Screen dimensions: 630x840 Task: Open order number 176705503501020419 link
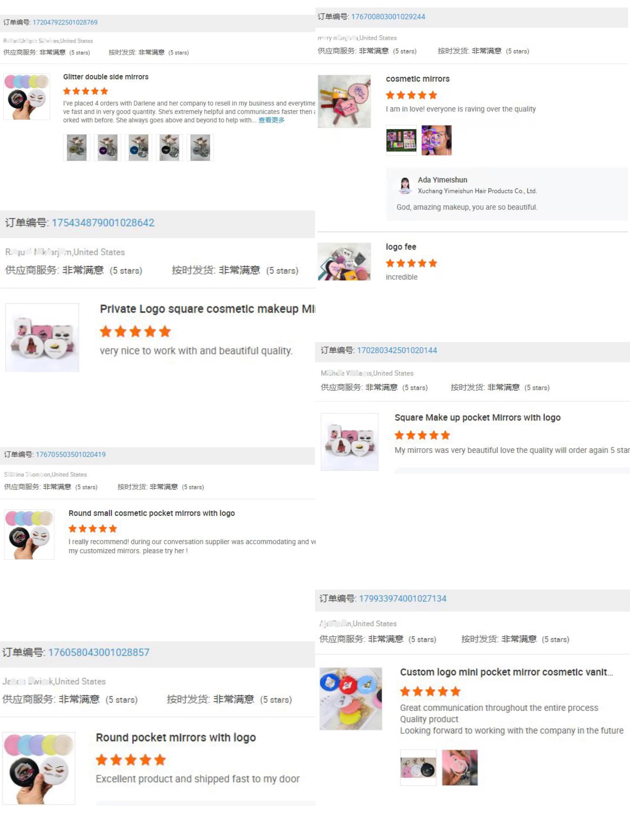point(71,455)
